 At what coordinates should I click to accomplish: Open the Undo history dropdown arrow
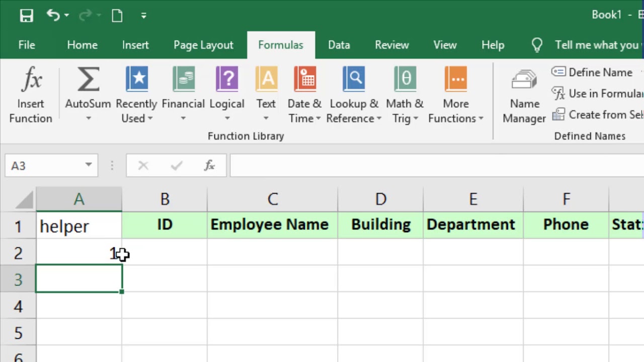pos(67,16)
